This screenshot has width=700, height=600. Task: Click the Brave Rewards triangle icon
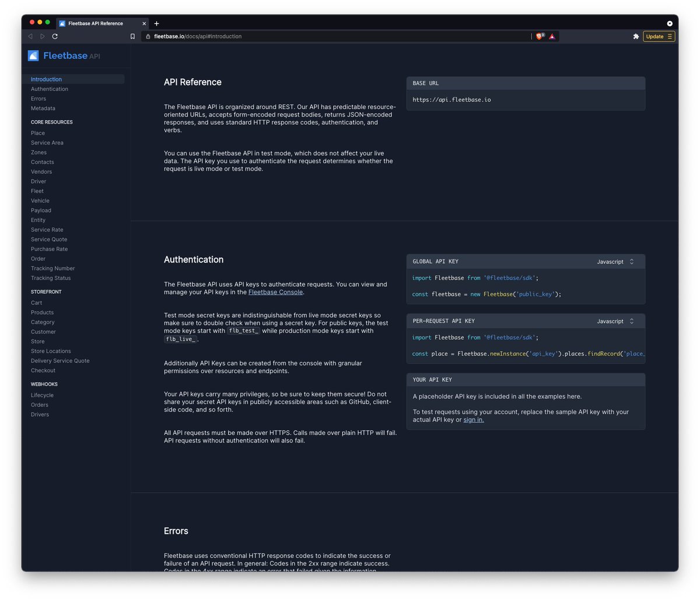552,36
